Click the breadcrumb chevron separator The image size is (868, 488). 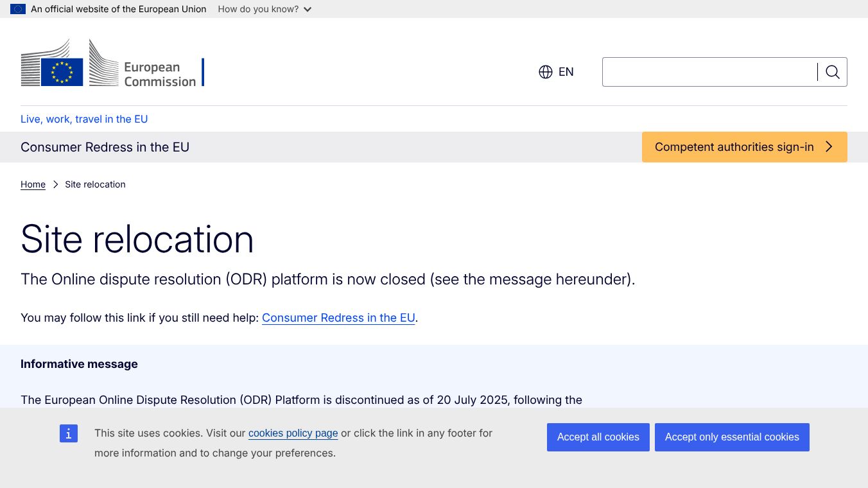[56, 184]
